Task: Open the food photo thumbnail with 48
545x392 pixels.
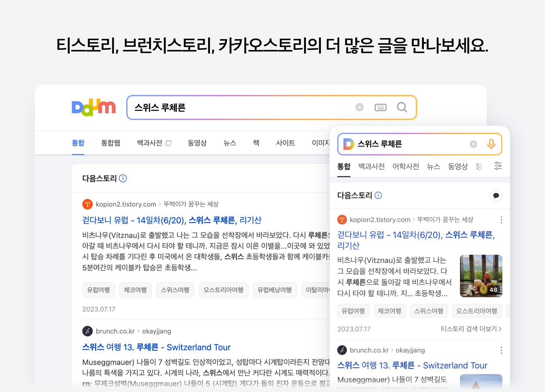Action: 481,276
